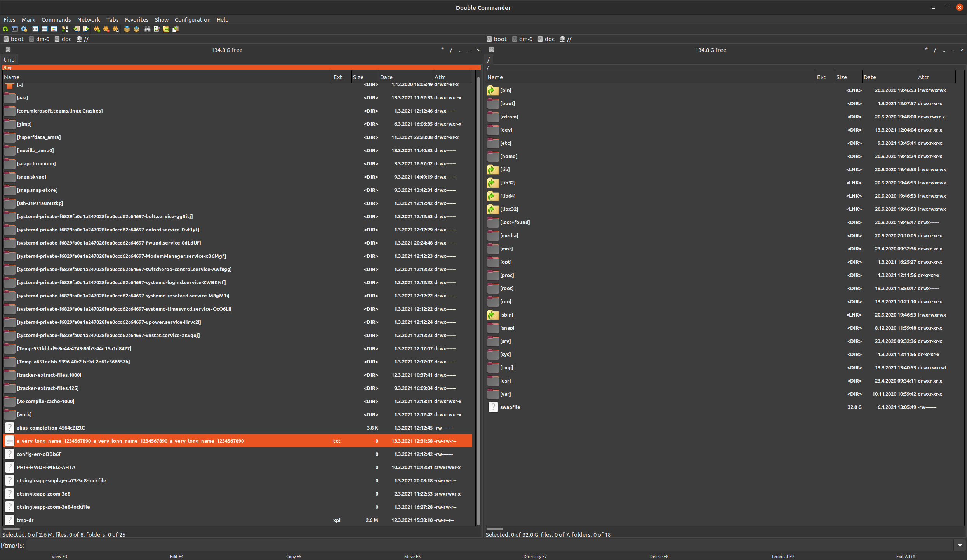This screenshot has height=560, width=967.
Task: Open the Files menu
Action: (9, 19)
